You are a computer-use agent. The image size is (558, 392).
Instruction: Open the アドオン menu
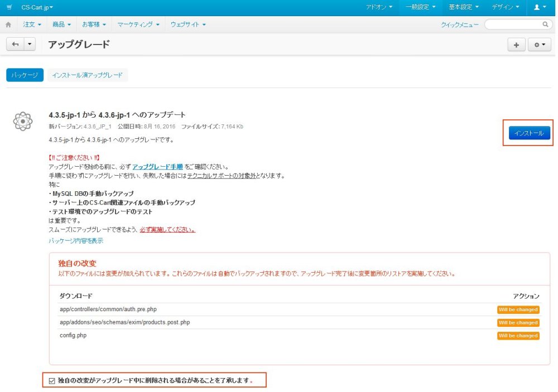pos(379,7)
